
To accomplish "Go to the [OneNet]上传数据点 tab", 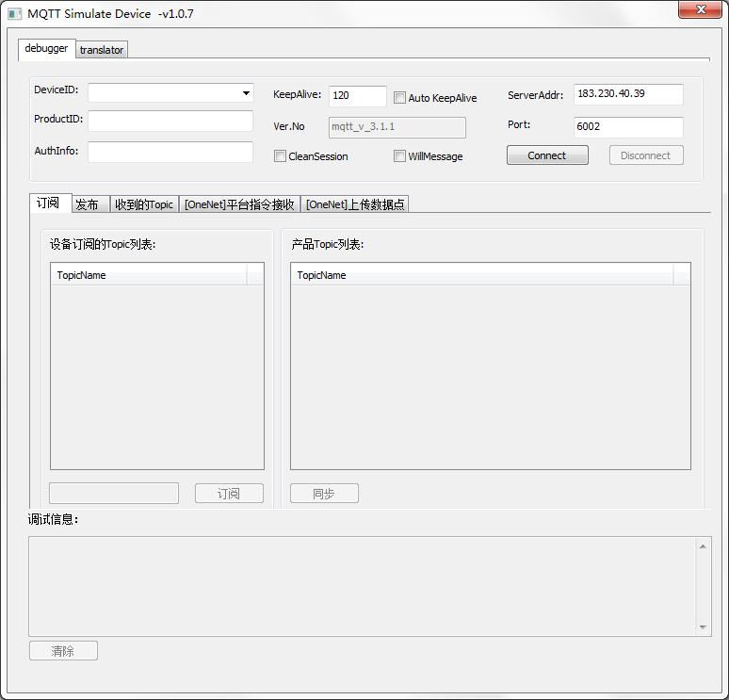I will click(355, 204).
